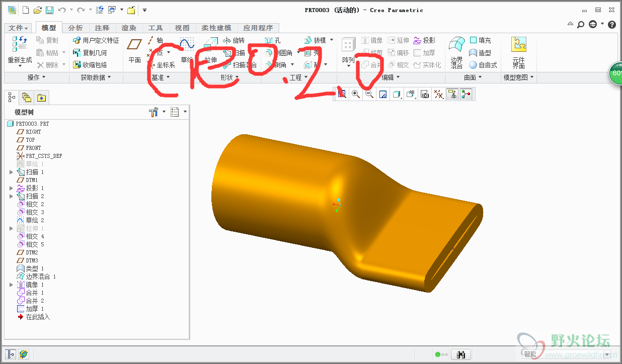Screen dimensions: 622x364
Task: Click User-Defined Feature (用户定义特征) button
Action: (x=96, y=40)
